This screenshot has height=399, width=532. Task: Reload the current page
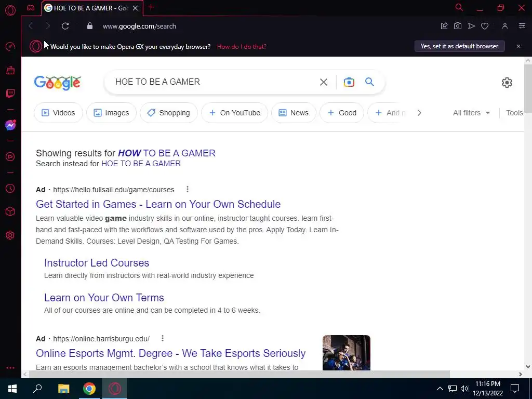coord(65,26)
